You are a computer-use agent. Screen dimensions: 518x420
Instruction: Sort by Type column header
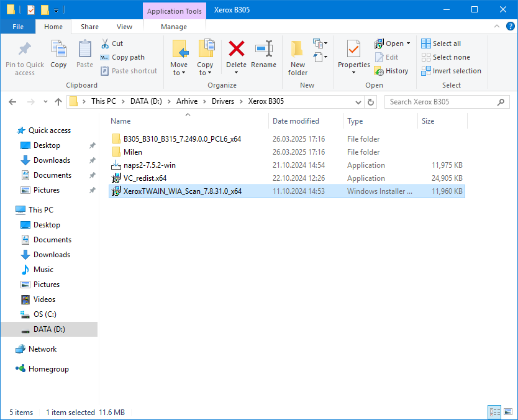tap(380, 121)
